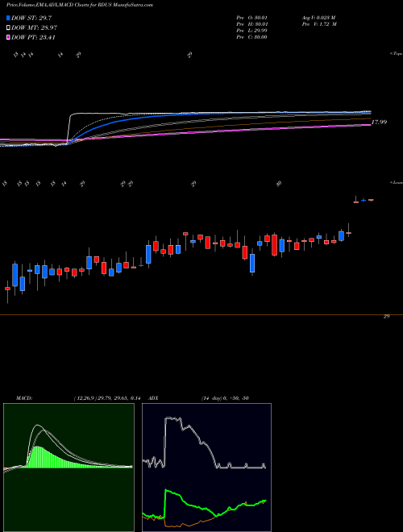
Task: Click the large blue candle after the dip
Action: (252, 263)
